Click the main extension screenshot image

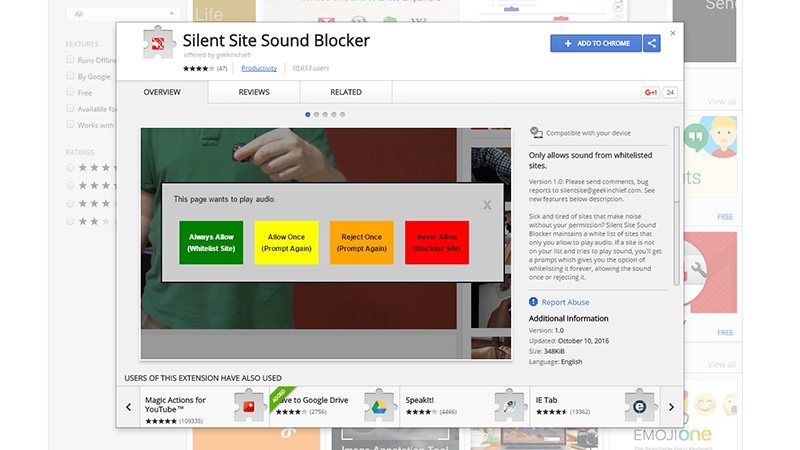326,243
